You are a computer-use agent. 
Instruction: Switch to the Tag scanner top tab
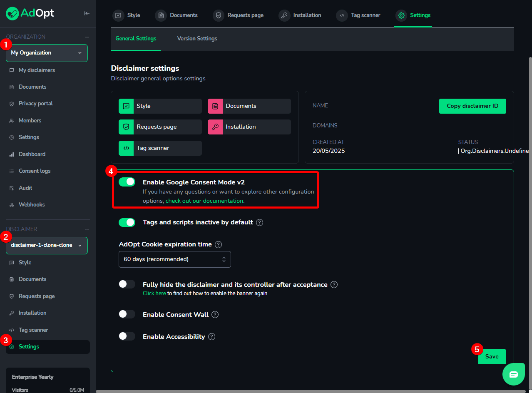tap(358, 15)
